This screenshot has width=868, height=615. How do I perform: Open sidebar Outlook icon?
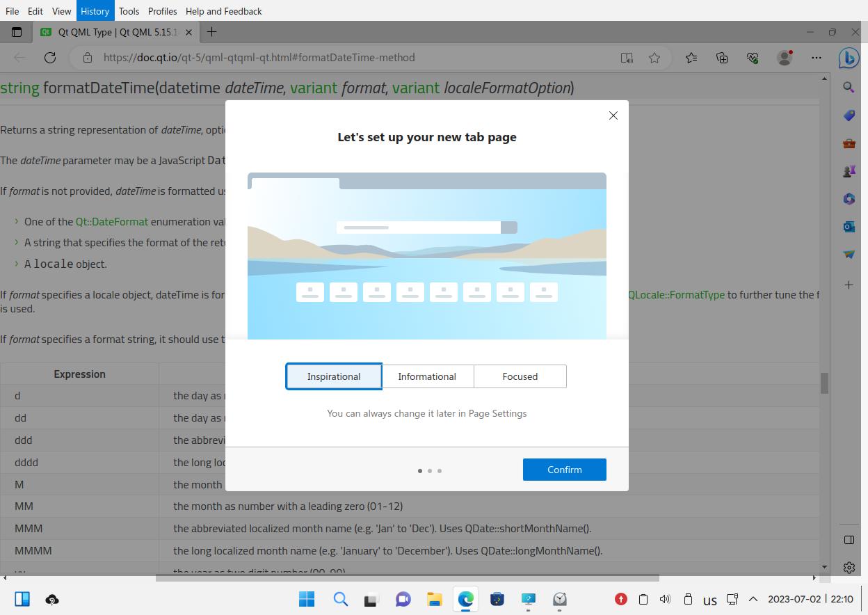click(x=849, y=227)
